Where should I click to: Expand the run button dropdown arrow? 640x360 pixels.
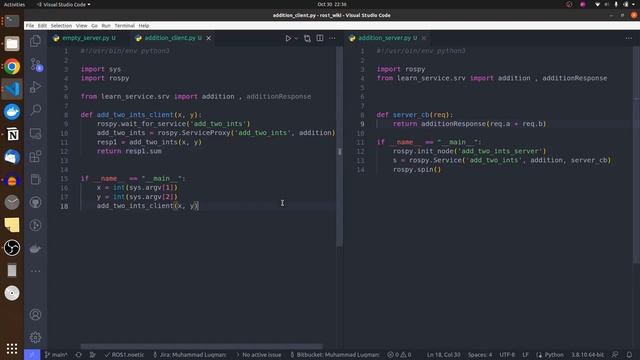[296, 38]
